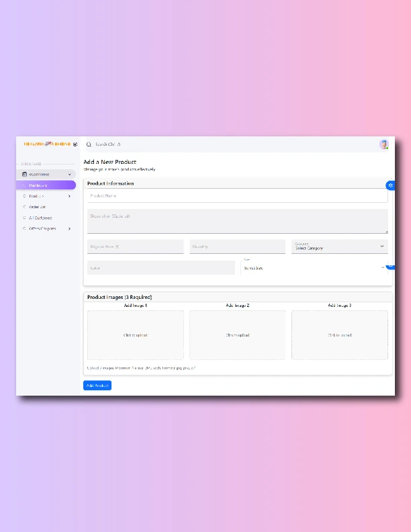Click the Add Image 1 upload area

[x=135, y=335]
